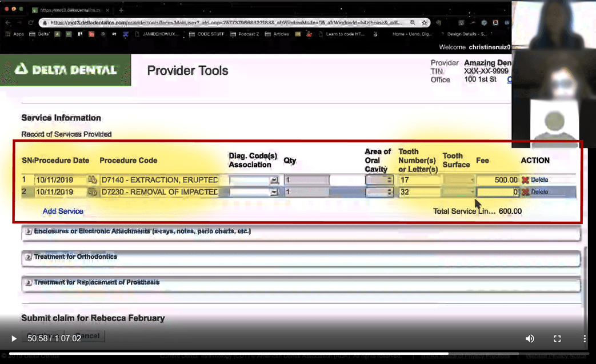Delete service line 2

(535, 192)
